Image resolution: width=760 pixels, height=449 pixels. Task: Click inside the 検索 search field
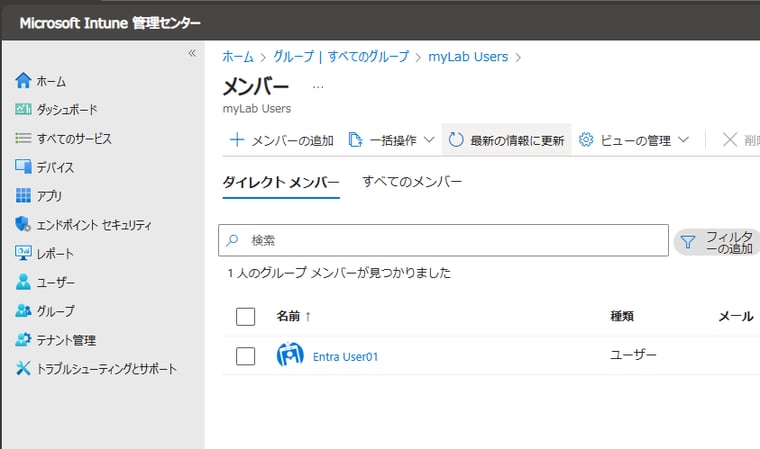click(443, 240)
